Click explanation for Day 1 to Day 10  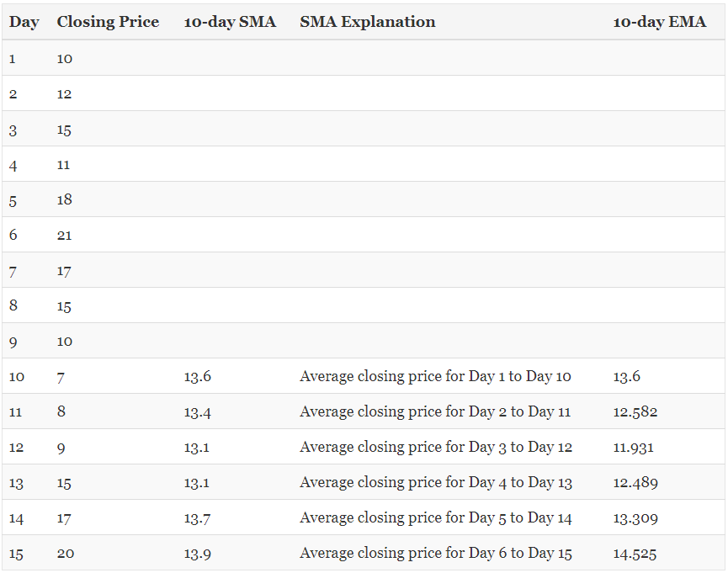tap(435, 377)
